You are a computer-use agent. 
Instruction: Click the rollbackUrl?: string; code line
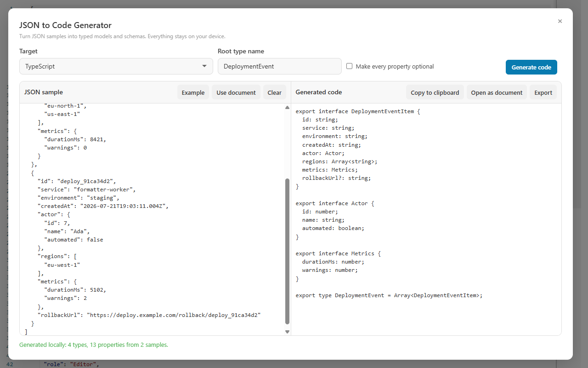(336, 178)
